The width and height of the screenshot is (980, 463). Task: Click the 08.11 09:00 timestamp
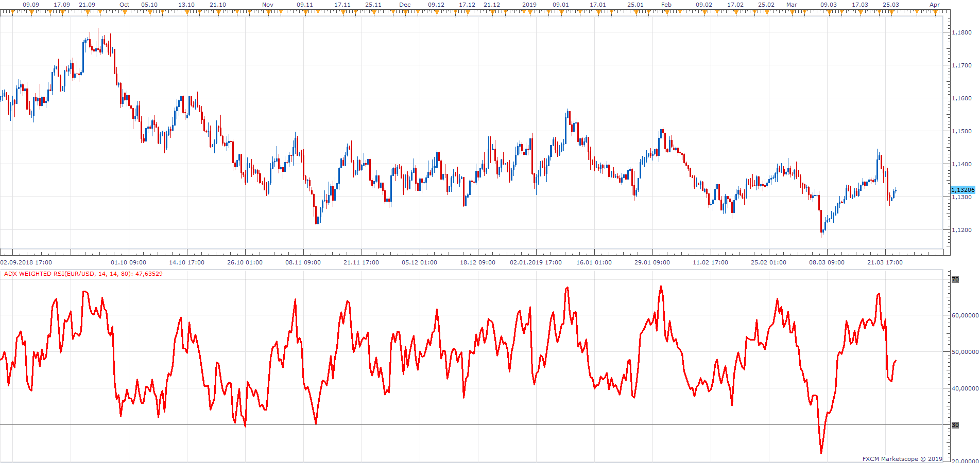pos(303,262)
